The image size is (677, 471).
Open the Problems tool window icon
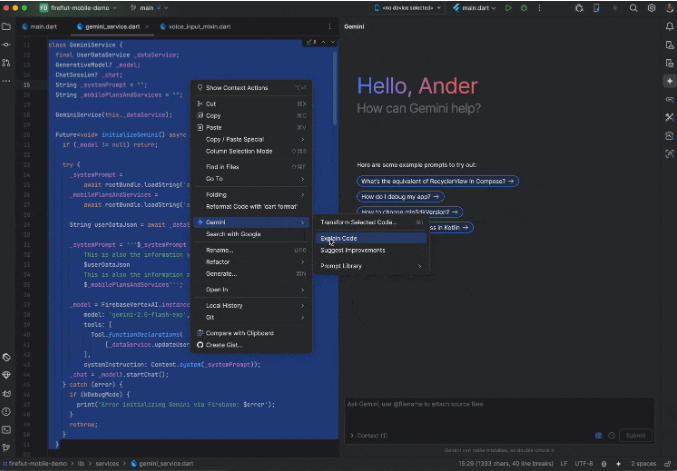coord(6,412)
